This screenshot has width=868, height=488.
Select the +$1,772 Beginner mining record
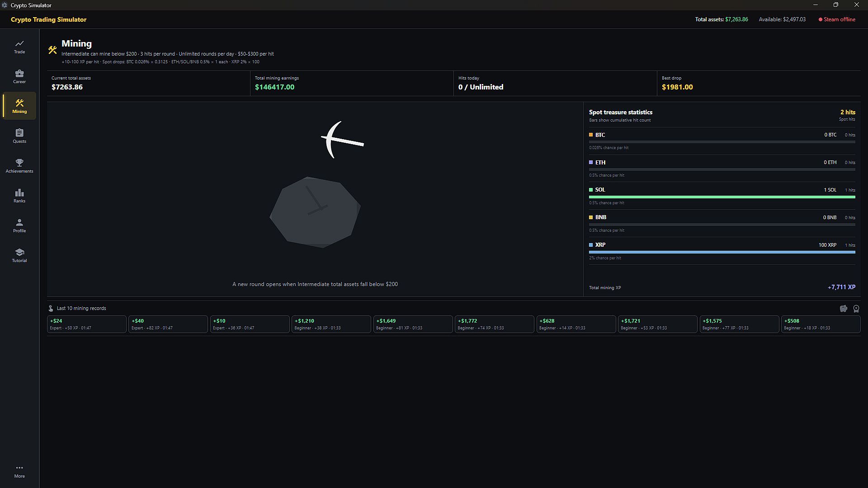click(495, 324)
